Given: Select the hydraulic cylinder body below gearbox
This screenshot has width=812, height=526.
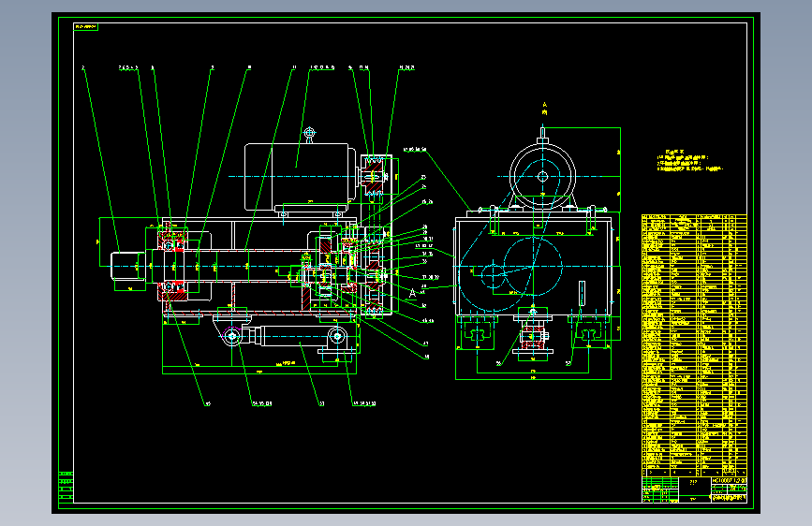Looking at the screenshot, I should pyautogui.click(x=295, y=336).
